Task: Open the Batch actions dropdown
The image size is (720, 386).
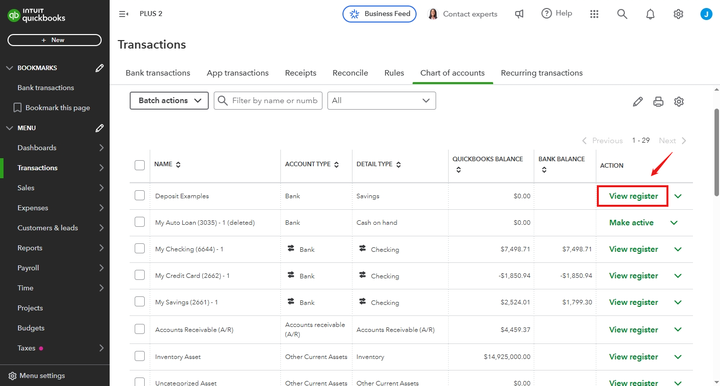Action: (169, 101)
